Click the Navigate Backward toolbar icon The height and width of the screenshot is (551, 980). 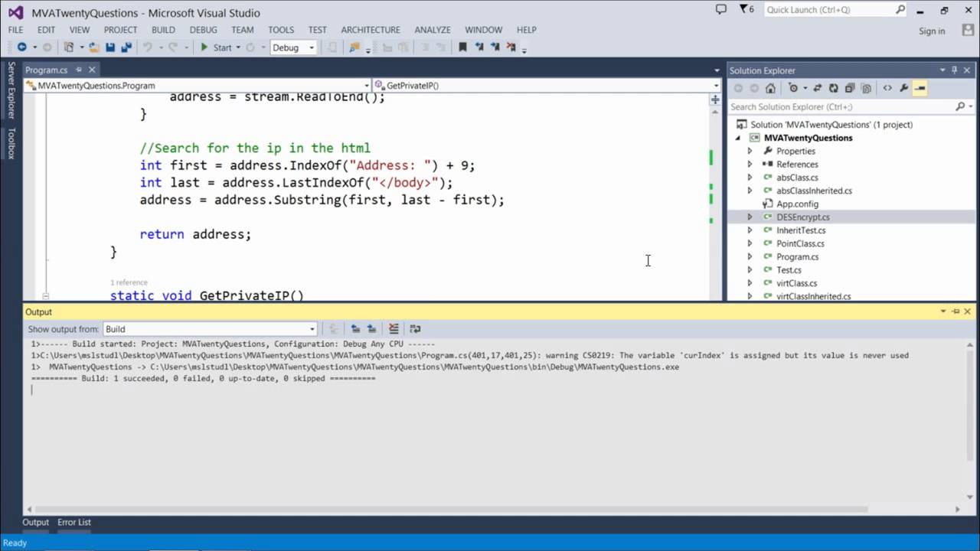click(21, 47)
